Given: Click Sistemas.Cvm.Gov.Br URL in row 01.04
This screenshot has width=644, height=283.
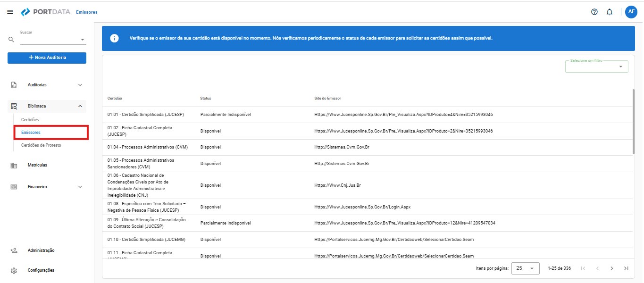Looking at the screenshot, I should 342,147.
